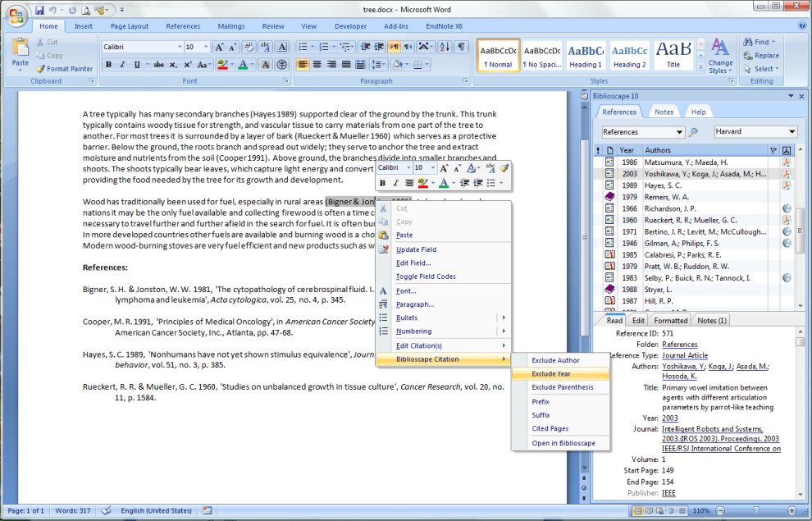Open the Formatted tab in reference details
Viewport: 812px width, 521px height.
[x=671, y=321]
